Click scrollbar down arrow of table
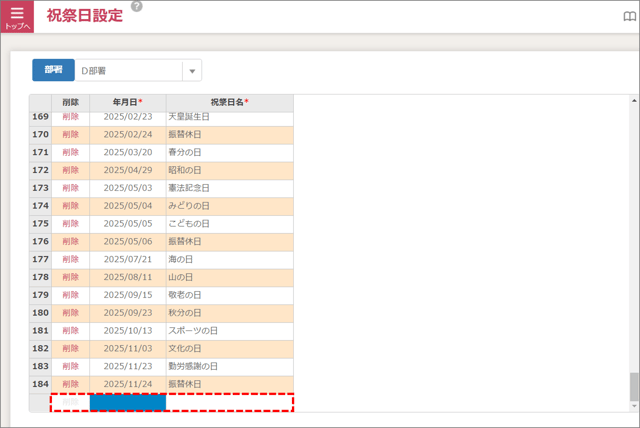 [x=634, y=405]
